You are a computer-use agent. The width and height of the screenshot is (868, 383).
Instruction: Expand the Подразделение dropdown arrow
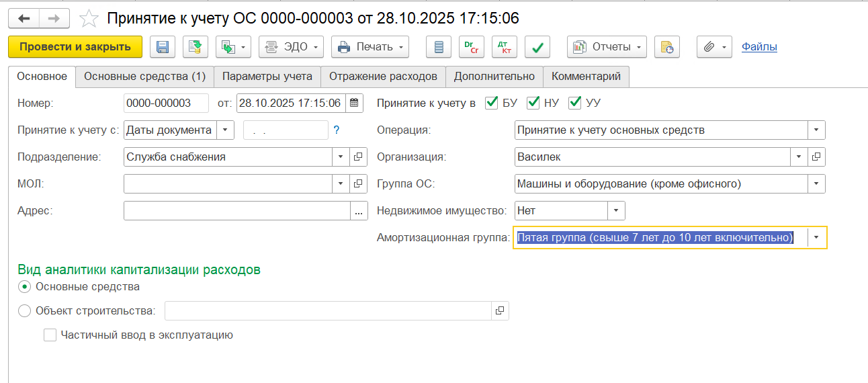pyautogui.click(x=341, y=157)
